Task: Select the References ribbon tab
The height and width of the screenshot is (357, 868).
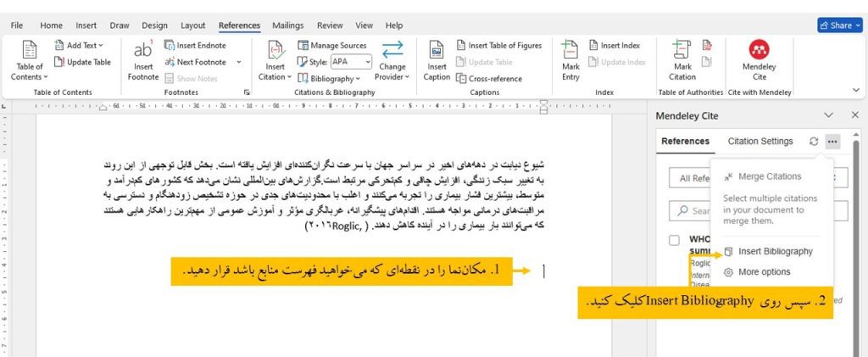Action: (x=239, y=25)
